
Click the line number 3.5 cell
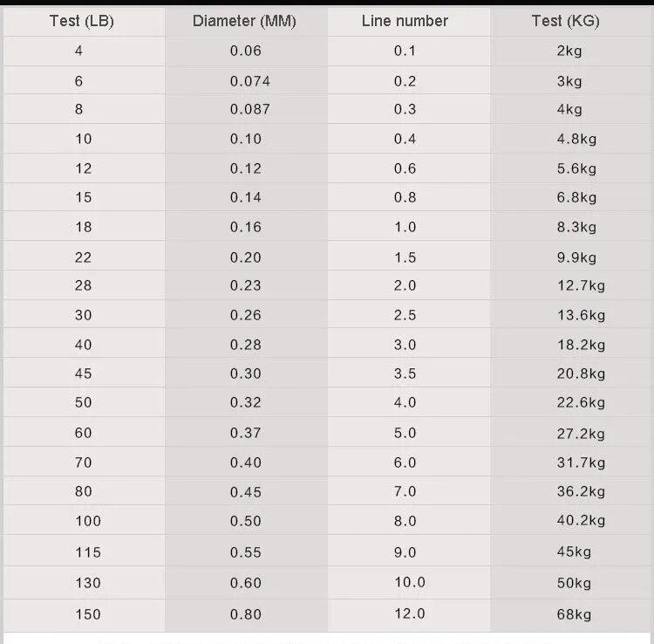click(x=405, y=373)
